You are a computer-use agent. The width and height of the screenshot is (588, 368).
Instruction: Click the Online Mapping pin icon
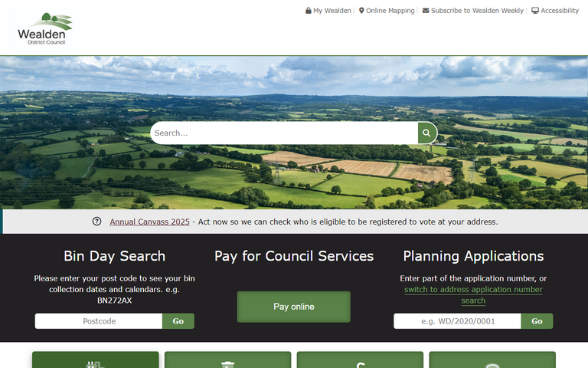(361, 11)
